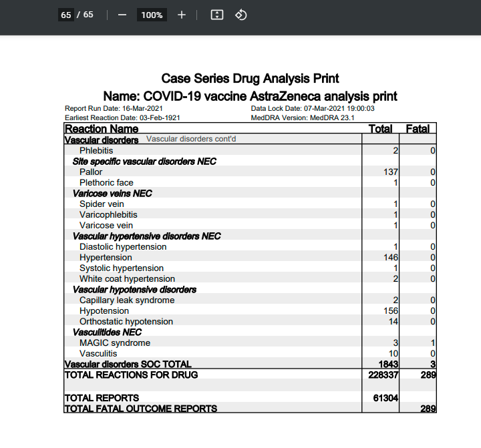The height and width of the screenshot is (448, 481).
Task: Click the 'Hypertension' row label
Action: tap(106, 258)
